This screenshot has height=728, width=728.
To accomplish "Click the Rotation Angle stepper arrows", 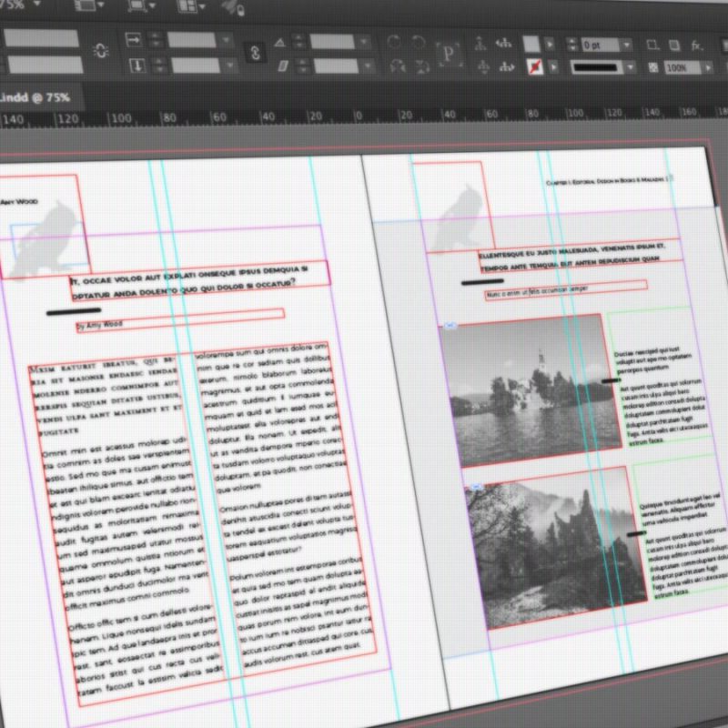I will coord(298,42).
